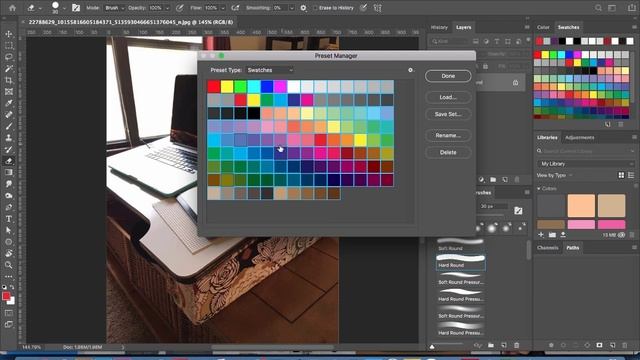Open brush preset picker dropdown arrow

tap(64, 8)
